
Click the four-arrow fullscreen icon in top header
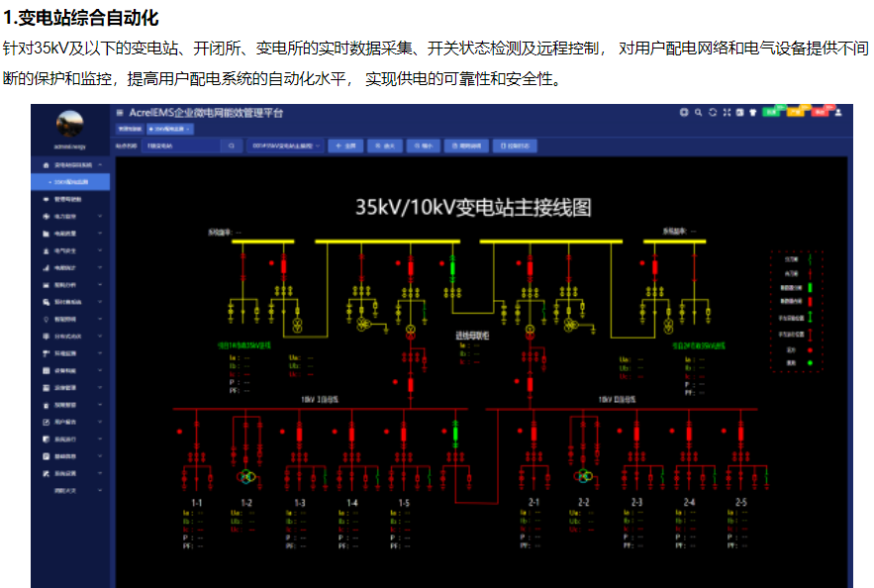point(727,113)
